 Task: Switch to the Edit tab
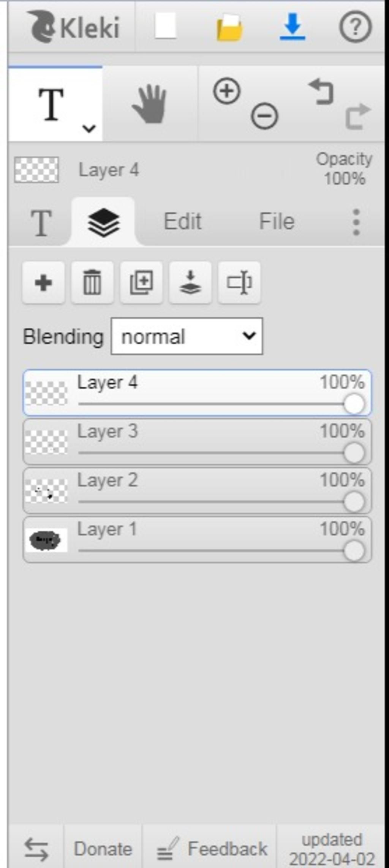click(182, 221)
